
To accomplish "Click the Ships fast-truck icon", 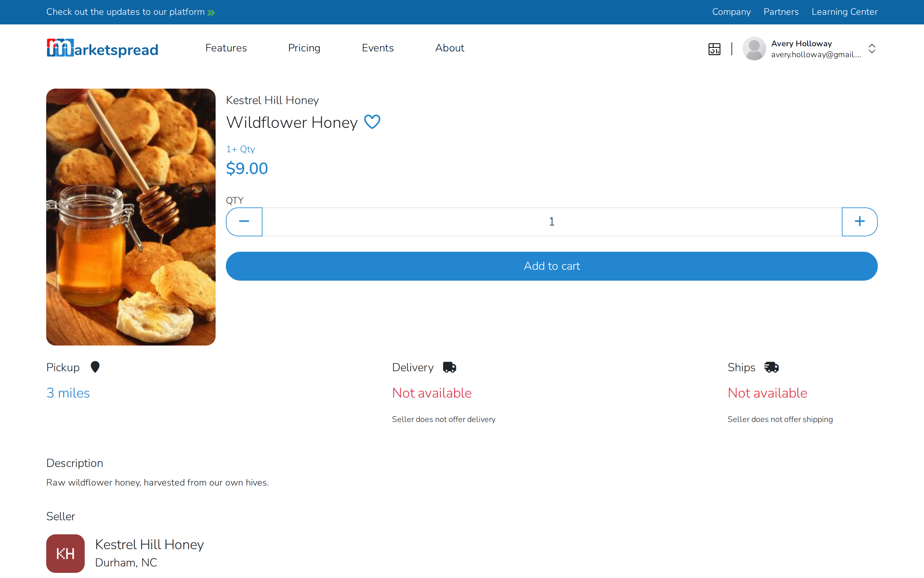I will (x=771, y=367).
